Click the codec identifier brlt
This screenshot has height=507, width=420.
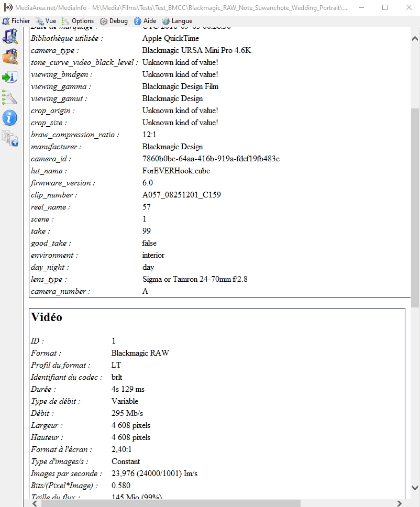[117, 377]
